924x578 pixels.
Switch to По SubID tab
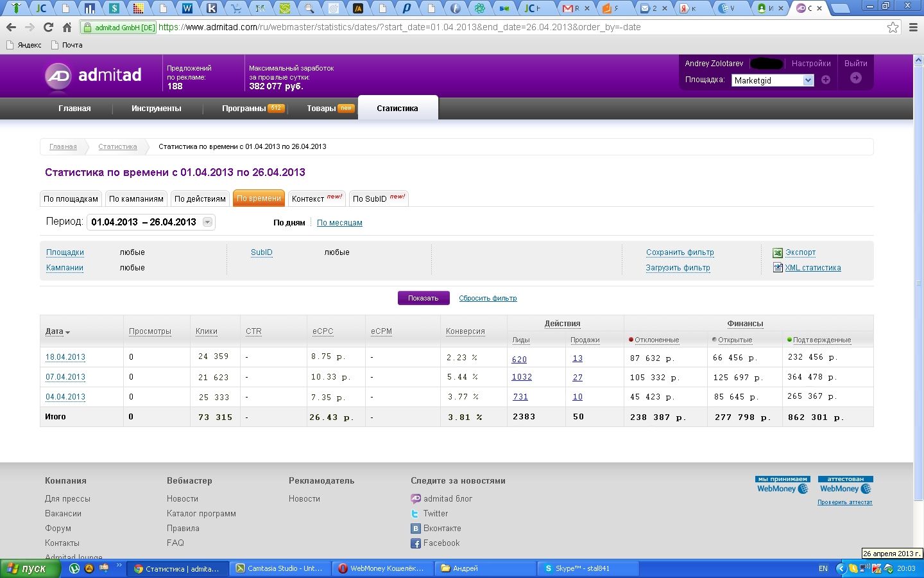[379, 198]
